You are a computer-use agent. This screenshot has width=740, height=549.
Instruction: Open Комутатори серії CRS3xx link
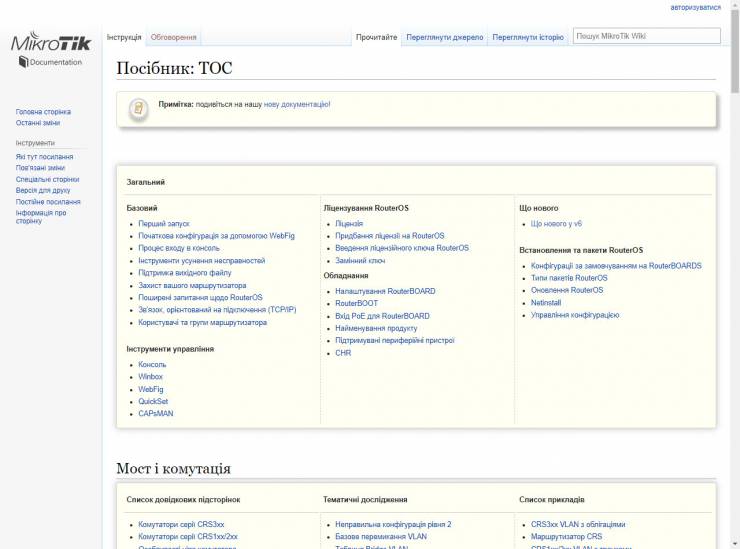pyautogui.click(x=181, y=524)
